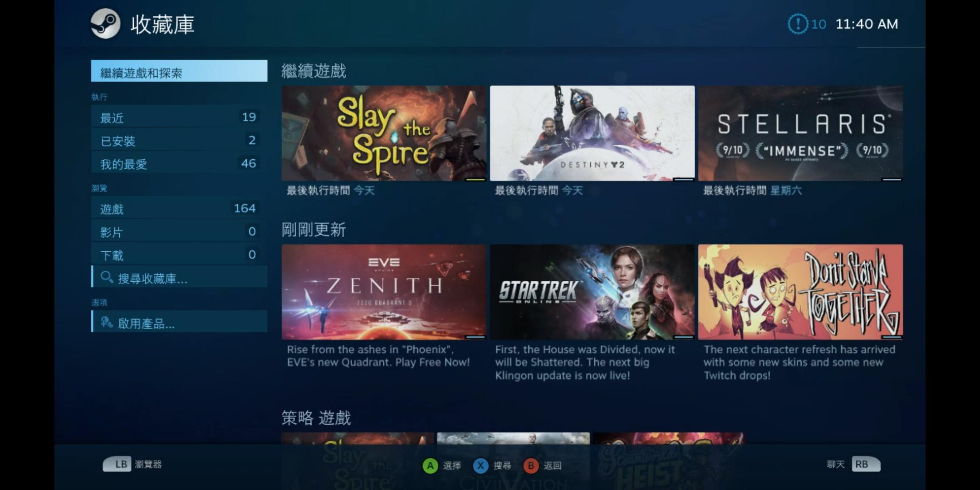The width and height of the screenshot is (980, 490).
Task: Browse the 遊戲 category with 164 items
Action: [179, 208]
